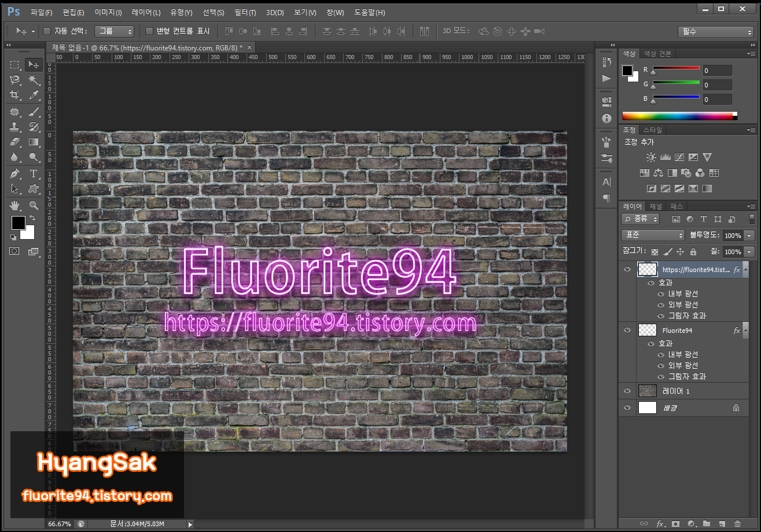The width and height of the screenshot is (761, 532).
Task: Create a new layer group folder
Action: click(706, 523)
